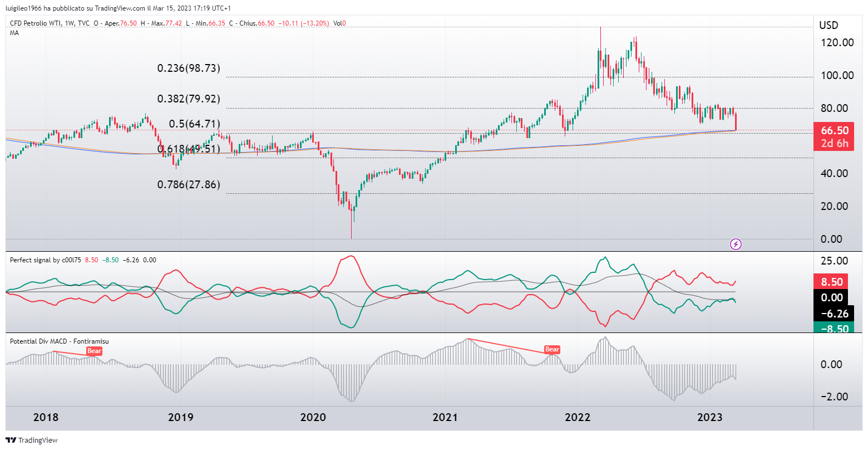Click the 40.00 price axis label
Image resolution: width=868 pixels, height=450 pixels.
coord(835,173)
